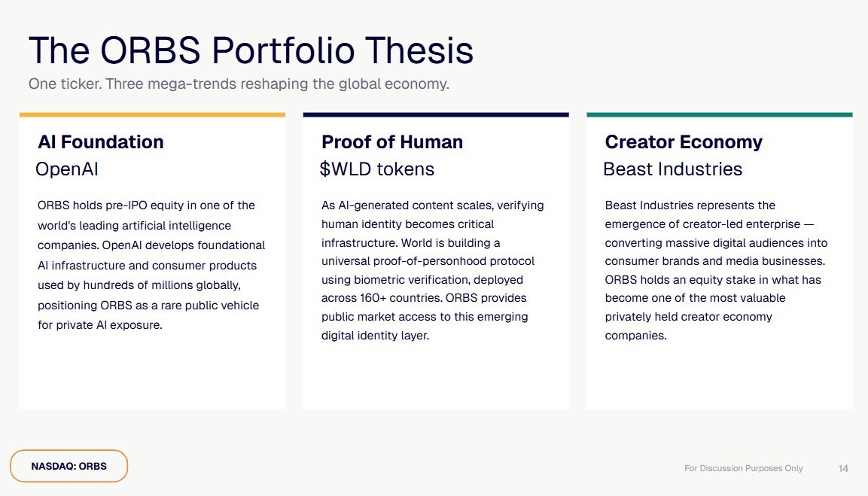Click the navy accent bar above Proof of Human
The image size is (868, 496).
coord(435,114)
